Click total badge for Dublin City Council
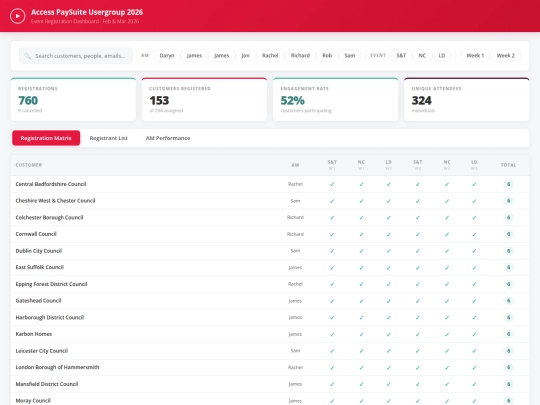 pos(508,251)
